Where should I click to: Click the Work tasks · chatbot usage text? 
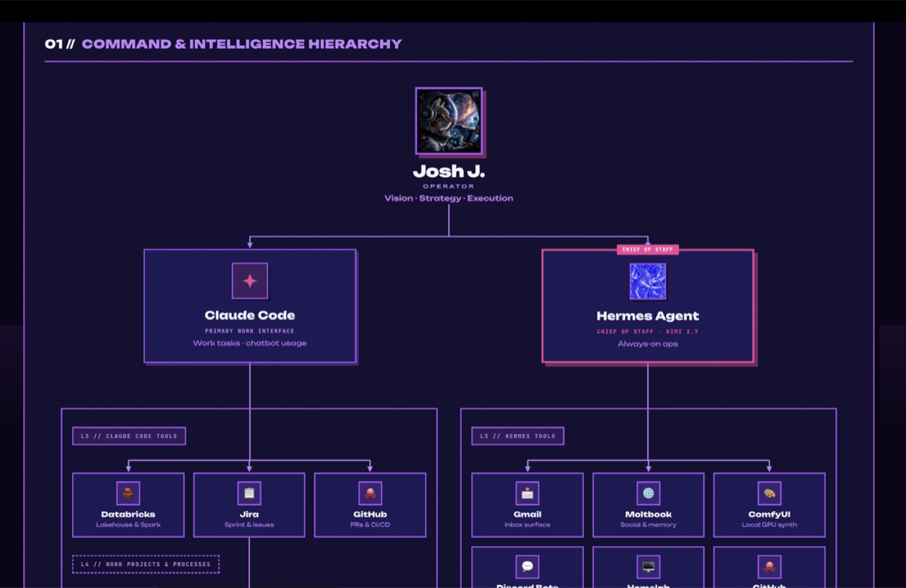click(x=250, y=343)
